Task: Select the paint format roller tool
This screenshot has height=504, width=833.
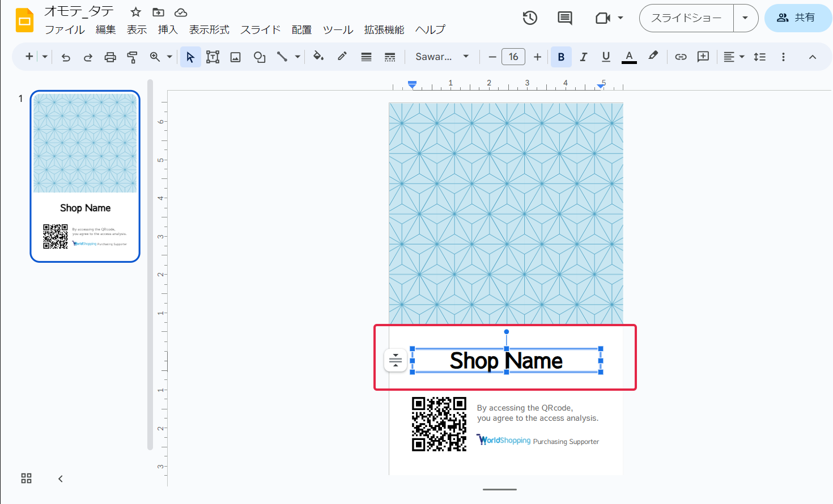Action: pos(132,57)
